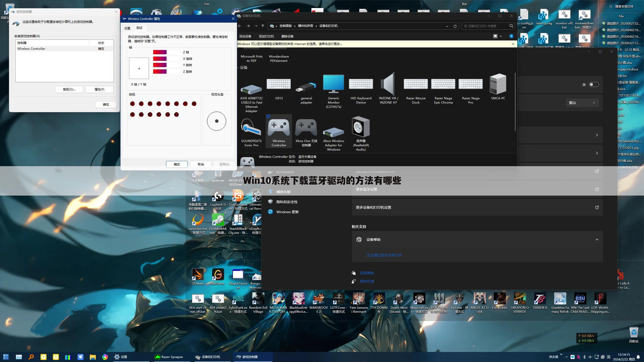Open Windows 更新 in Settings sidebar
The width and height of the screenshot is (644, 362).
click(x=287, y=212)
